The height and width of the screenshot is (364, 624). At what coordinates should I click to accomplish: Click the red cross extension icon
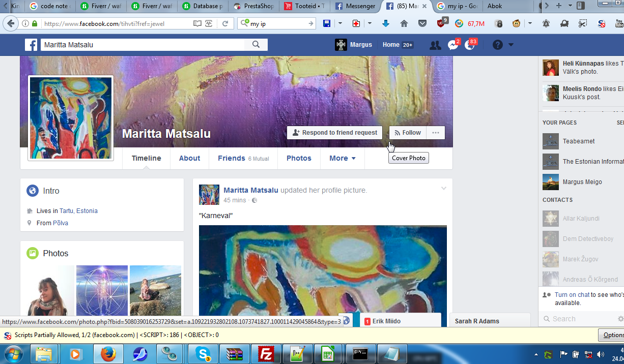point(356,23)
